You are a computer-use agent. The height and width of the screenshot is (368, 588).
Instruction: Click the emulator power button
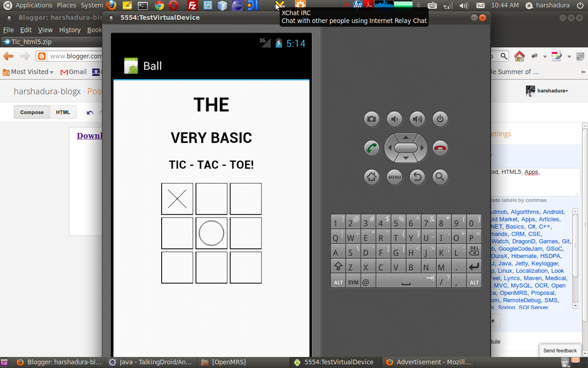[440, 119]
